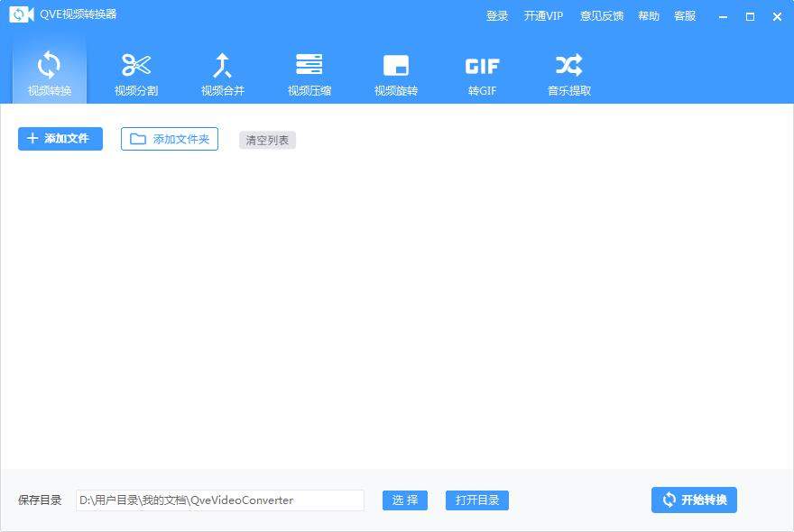Open the 登录 login menu

[497, 15]
